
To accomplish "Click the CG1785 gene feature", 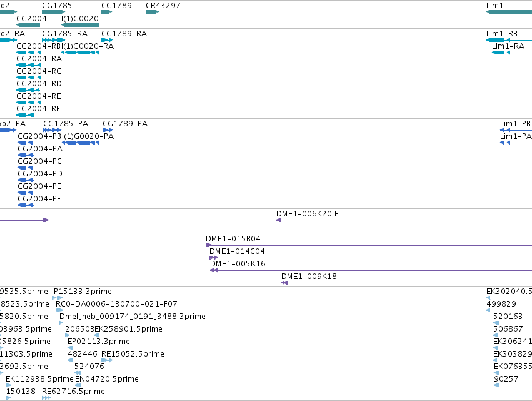I will (53, 12).
